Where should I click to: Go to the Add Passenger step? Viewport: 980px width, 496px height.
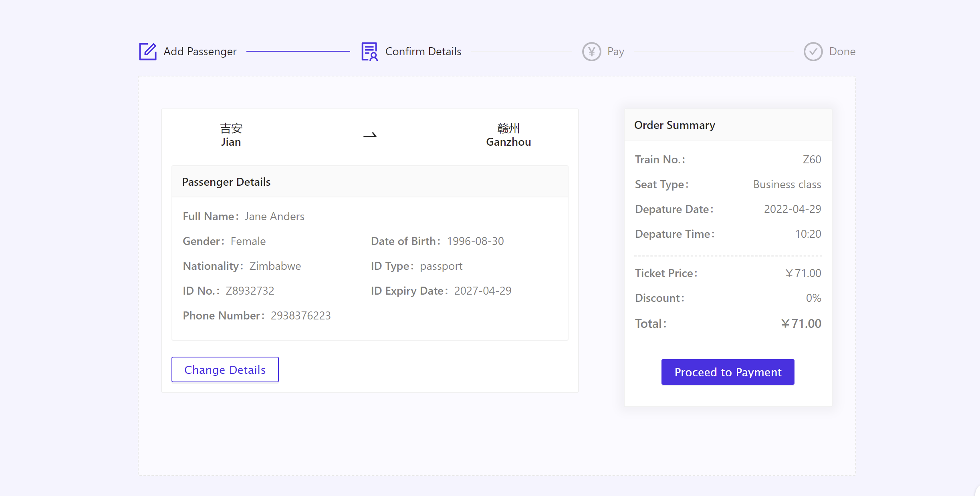200,52
